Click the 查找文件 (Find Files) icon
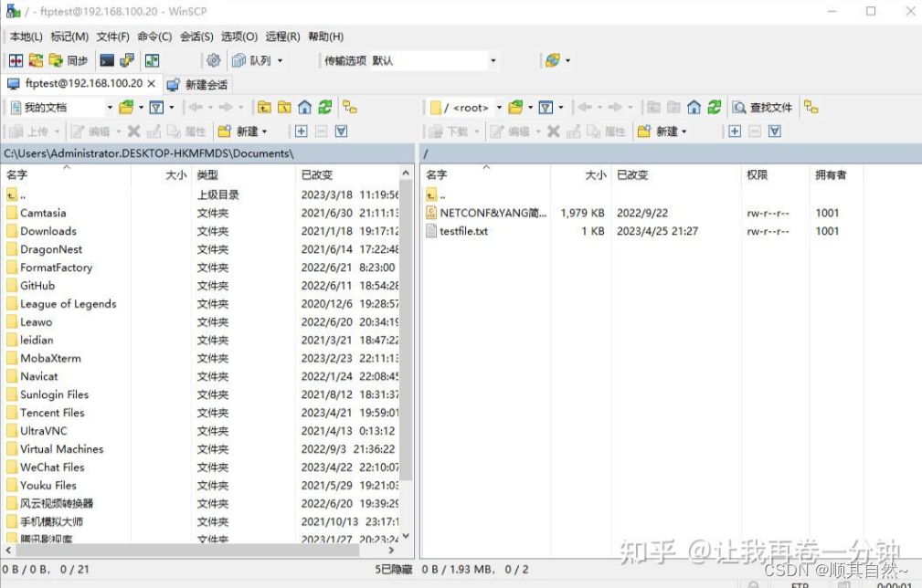This screenshot has width=922, height=588. point(763,106)
